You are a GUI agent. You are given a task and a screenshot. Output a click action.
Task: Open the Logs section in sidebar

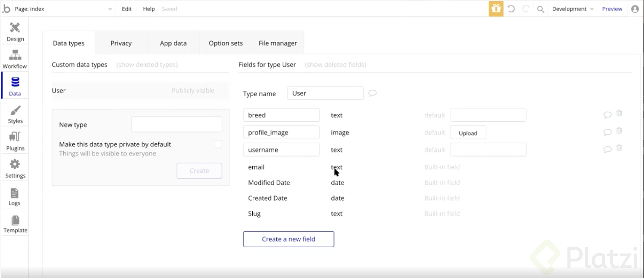[x=15, y=196]
